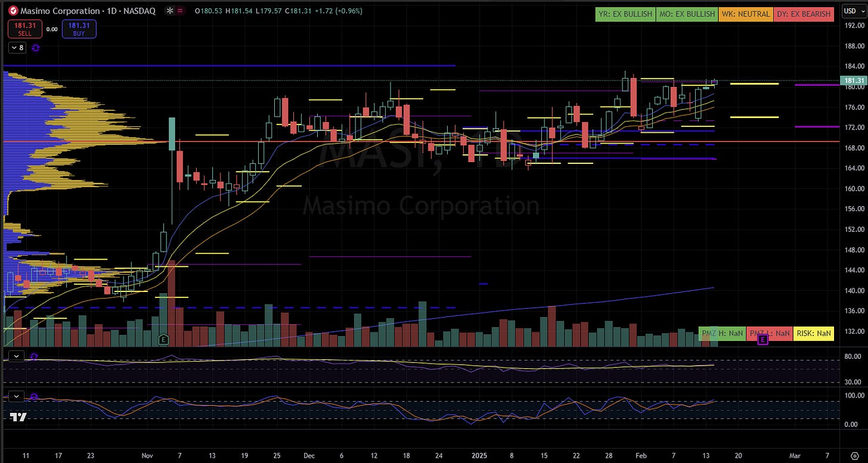Click the Masimo Corporation symbol logo
Screen dimensions: 868x463
(x=13, y=11)
